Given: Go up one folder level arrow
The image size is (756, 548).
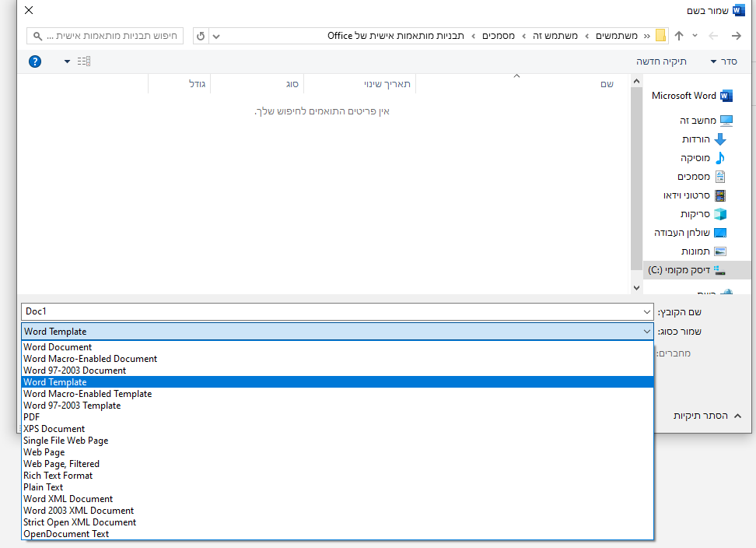Looking at the screenshot, I should click(x=679, y=36).
